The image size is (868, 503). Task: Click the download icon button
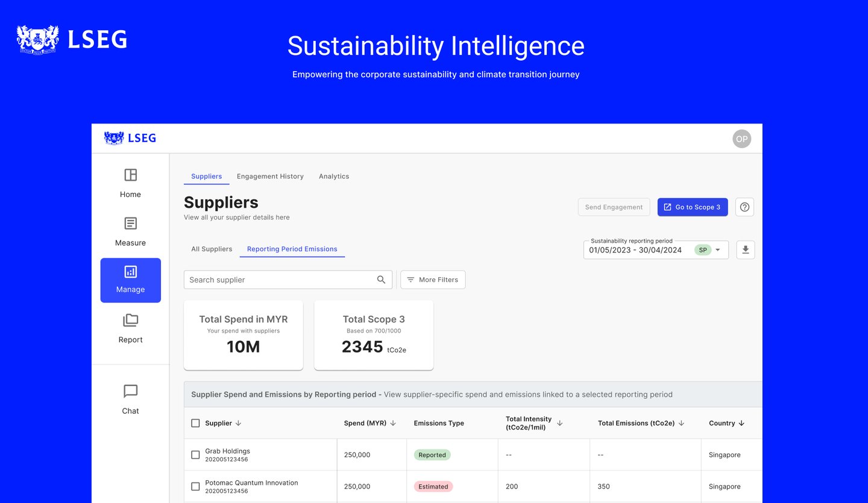pos(745,250)
